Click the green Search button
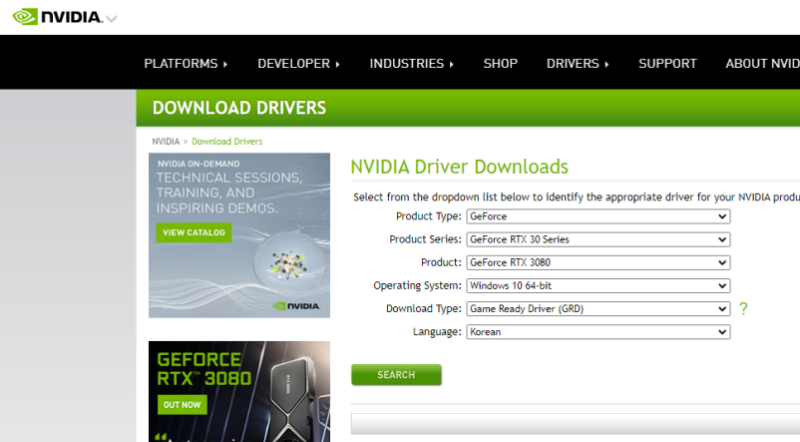This screenshot has width=800, height=442. pyautogui.click(x=396, y=375)
